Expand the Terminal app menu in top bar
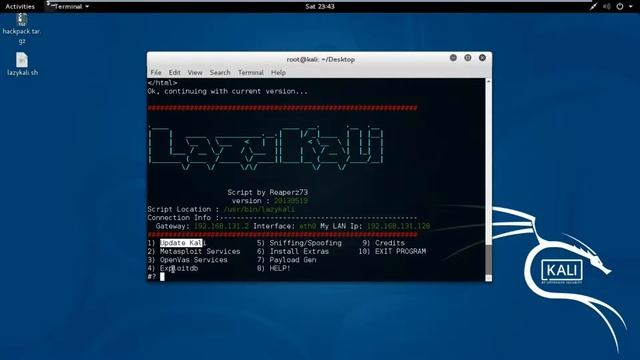The image size is (640, 360). (x=68, y=7)
